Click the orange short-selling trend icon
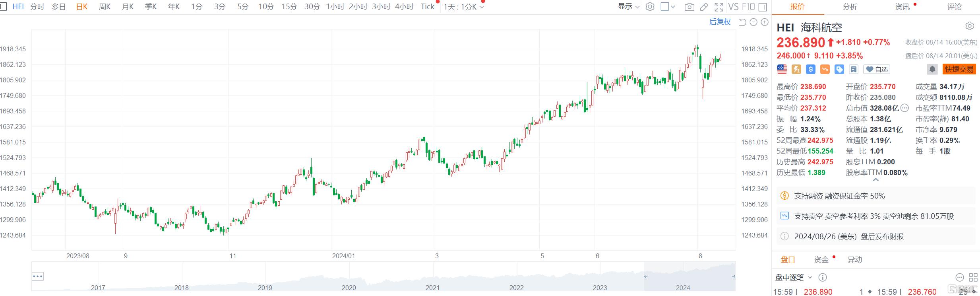This screenshot has width=980, height=296. 825,69
